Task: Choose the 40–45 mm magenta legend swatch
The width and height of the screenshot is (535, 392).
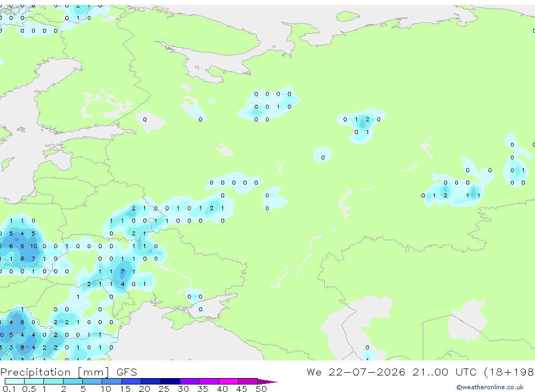Action: pyautogui.click(x=228, y=381)
